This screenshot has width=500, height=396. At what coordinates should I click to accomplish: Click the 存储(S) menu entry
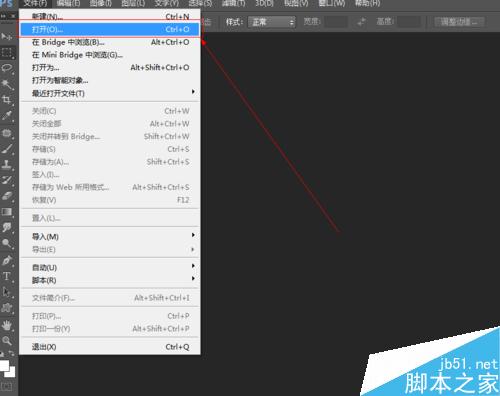pos(110,149)
